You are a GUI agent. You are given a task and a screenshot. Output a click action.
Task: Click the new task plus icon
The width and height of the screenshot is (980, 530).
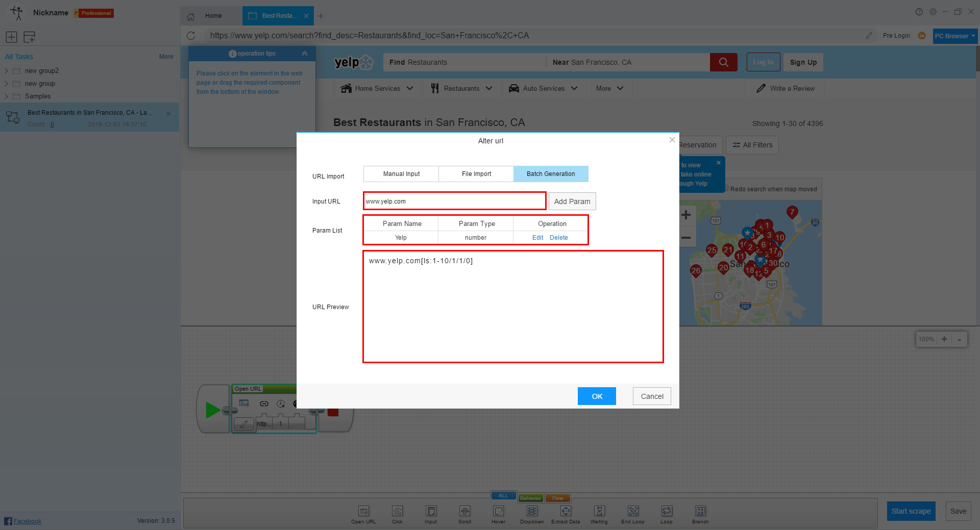tap(11, 37)
